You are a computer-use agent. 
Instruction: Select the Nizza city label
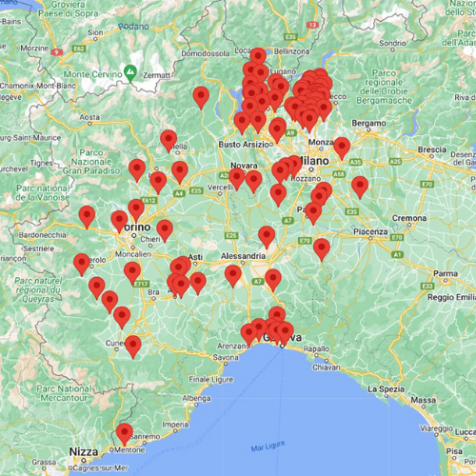pyautogui.click(x=84, y=451)
